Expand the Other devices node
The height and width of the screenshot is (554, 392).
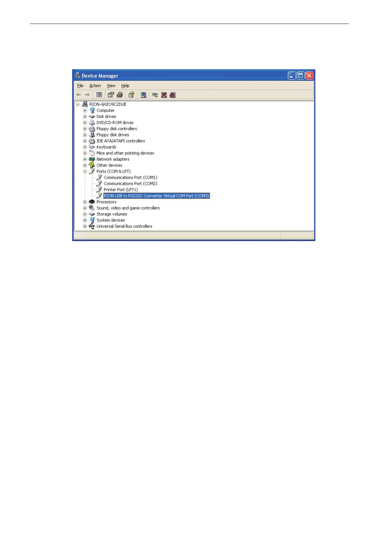tap(85, 165)
